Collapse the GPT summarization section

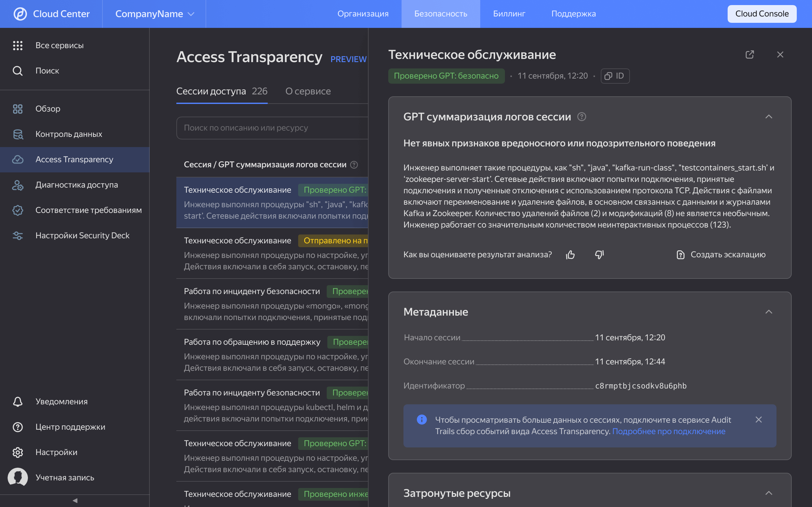click(768, 117)
